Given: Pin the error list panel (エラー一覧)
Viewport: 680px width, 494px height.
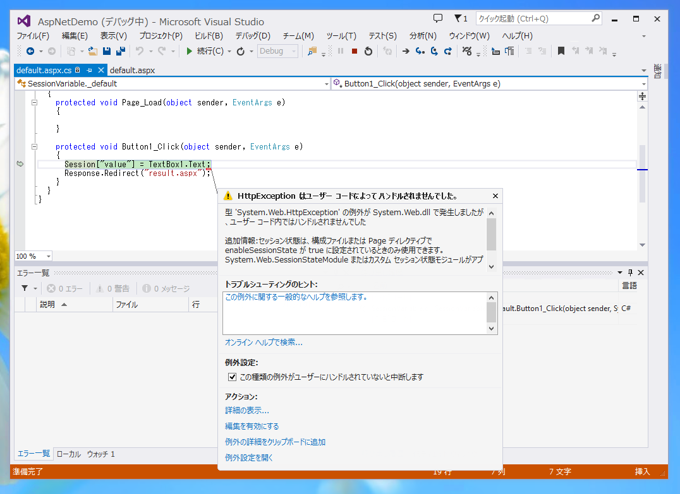Looking at the screenshot, I should pyautogui.click(x=630, y=272).
